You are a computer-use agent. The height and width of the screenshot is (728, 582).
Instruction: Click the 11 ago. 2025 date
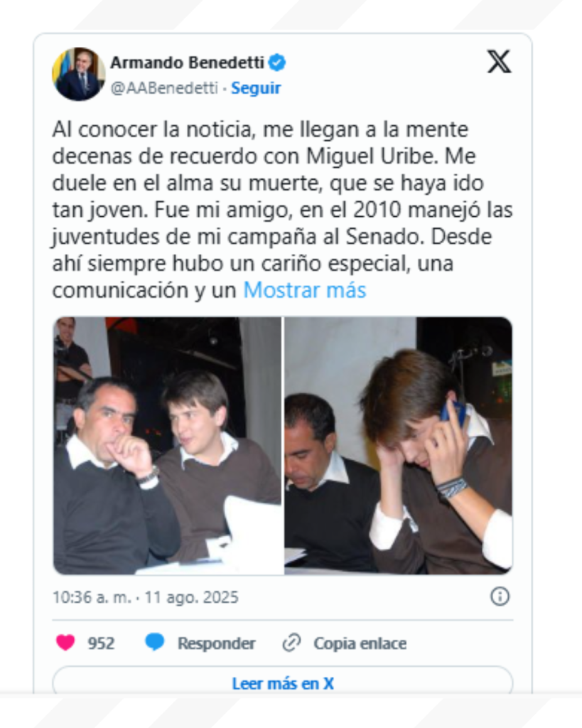tap(192, 597)
